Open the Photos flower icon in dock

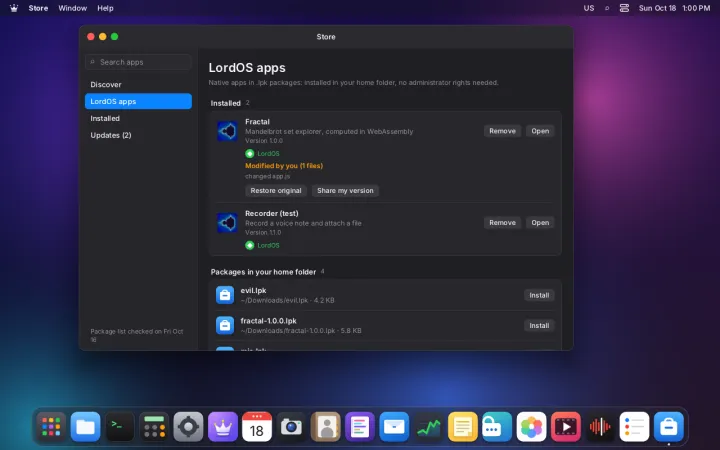pos(531,427)
